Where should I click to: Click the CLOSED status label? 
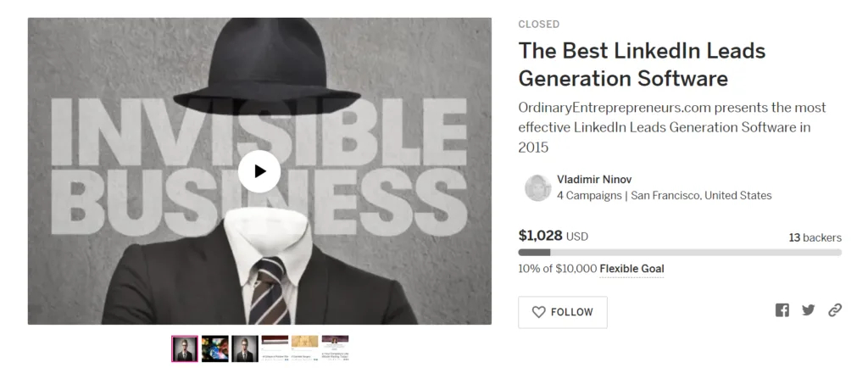[x=539, y=25]
